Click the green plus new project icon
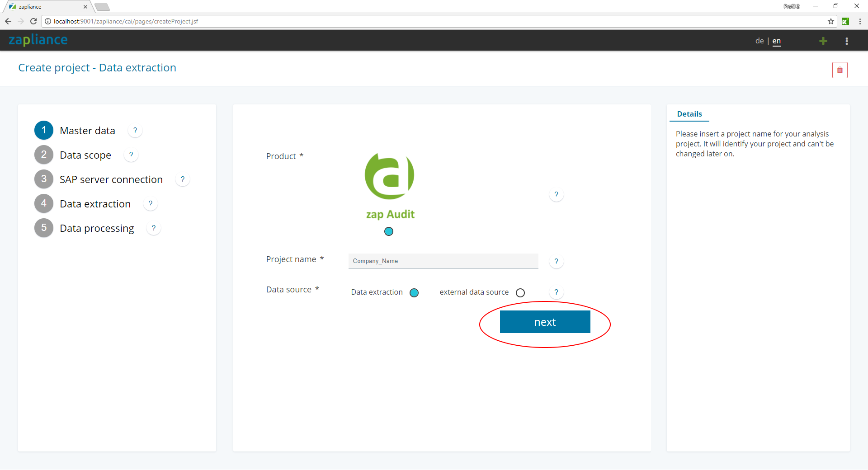Screen dimensions: 868x470 click(x=823, y=41)
